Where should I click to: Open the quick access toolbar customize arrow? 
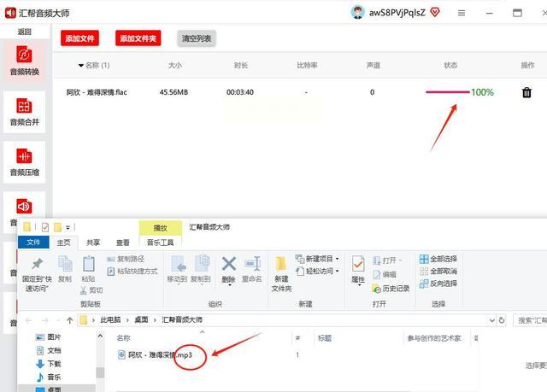[68, 227]
